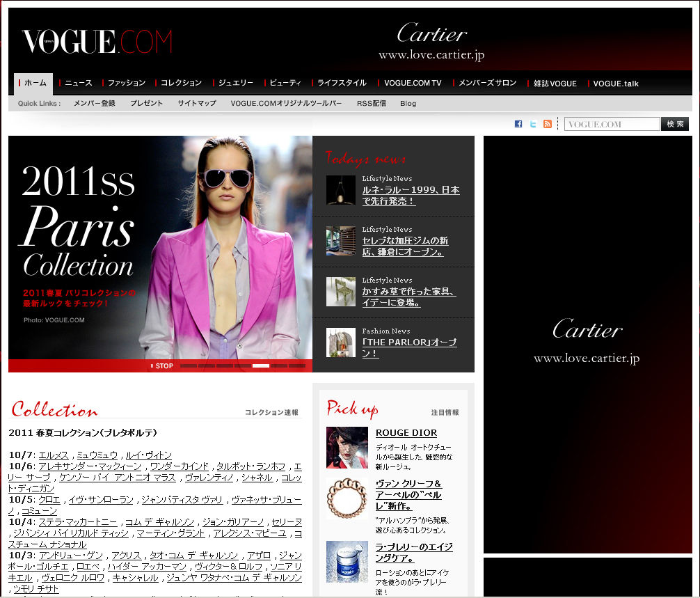The height and width of the screenshot is (598, 700).
Task: Open the エルメス collection link
Action: [x=54, y=455]
